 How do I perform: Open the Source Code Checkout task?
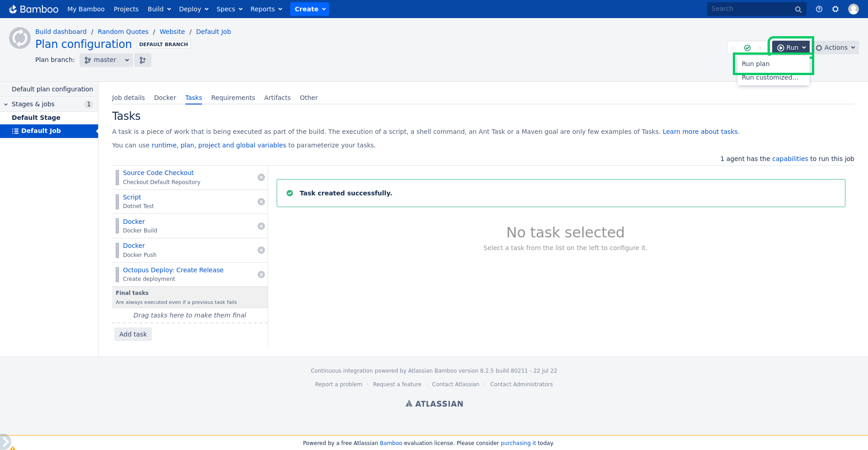[158, 173]
